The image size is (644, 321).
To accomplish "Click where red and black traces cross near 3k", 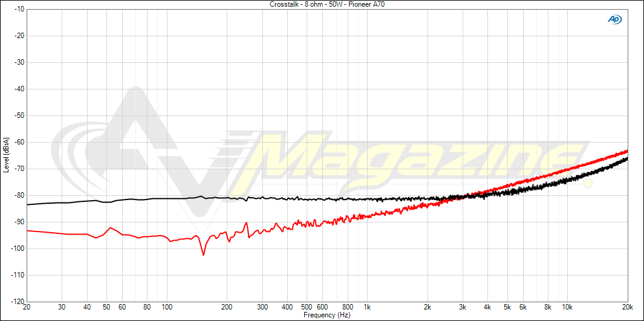I will coord(462,197).
